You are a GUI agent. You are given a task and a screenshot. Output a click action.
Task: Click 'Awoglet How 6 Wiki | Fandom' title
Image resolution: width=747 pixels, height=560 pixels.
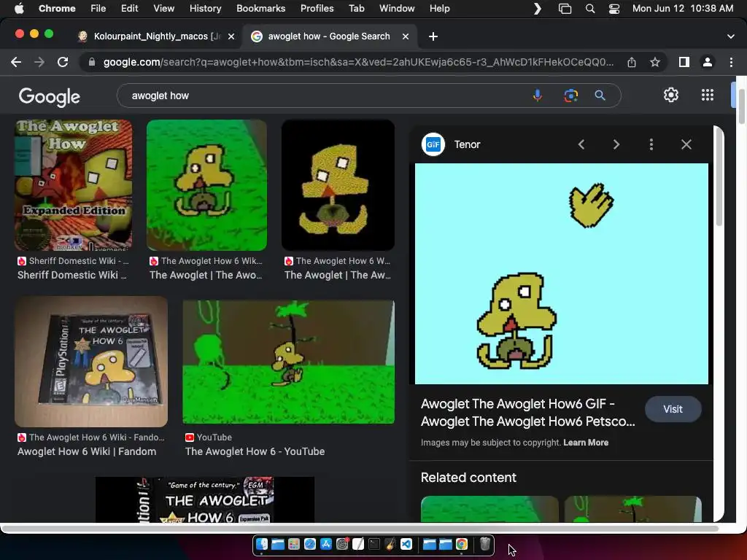[x=87, y=451]
